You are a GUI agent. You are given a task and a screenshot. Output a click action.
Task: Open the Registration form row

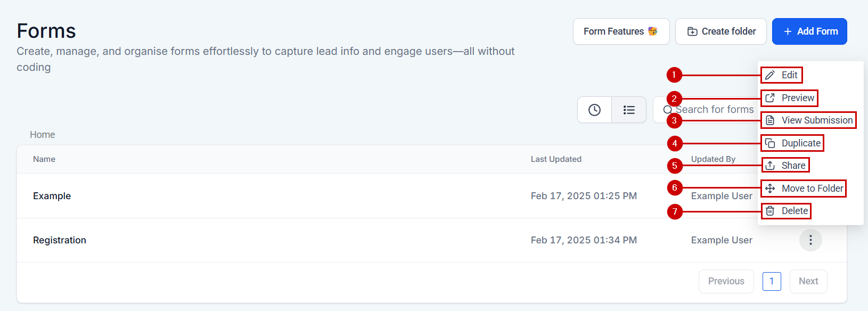pos(432,240)
